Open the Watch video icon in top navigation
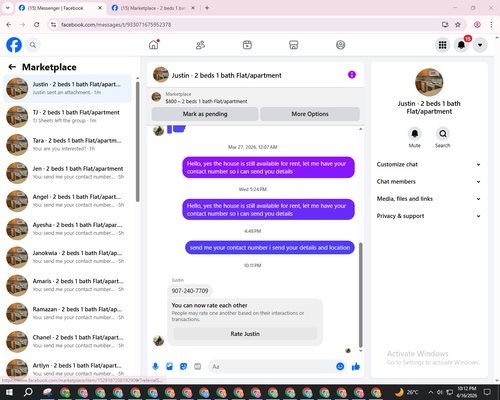Screen dimensions: 500x400 (247, 45)
